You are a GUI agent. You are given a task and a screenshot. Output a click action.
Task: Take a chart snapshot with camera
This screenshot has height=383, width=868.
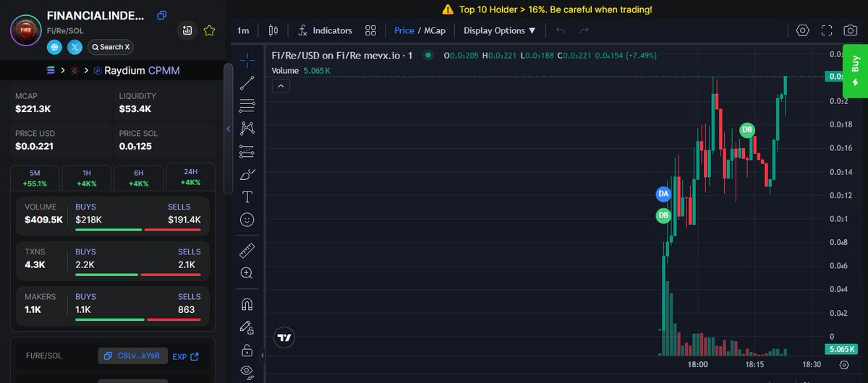coord(851,30)
